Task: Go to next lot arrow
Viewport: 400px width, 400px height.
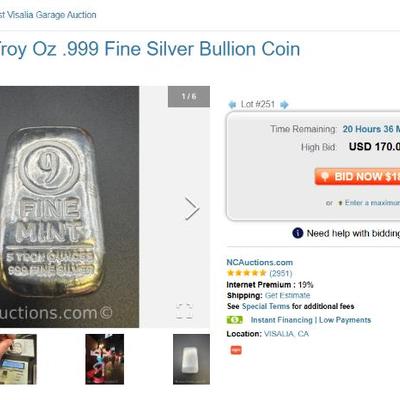Action: click(x=284, y=105)
